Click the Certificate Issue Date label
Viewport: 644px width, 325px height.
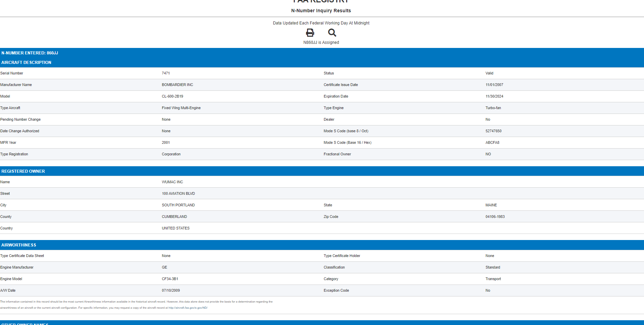[x=341, y=85]
